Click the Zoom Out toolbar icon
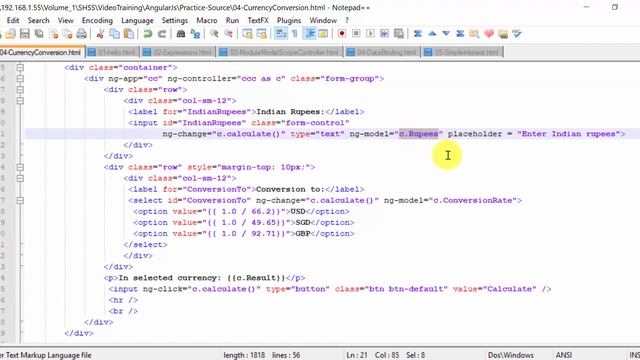The width and height of the screenshot is (640, 360). tap(229, 34)
